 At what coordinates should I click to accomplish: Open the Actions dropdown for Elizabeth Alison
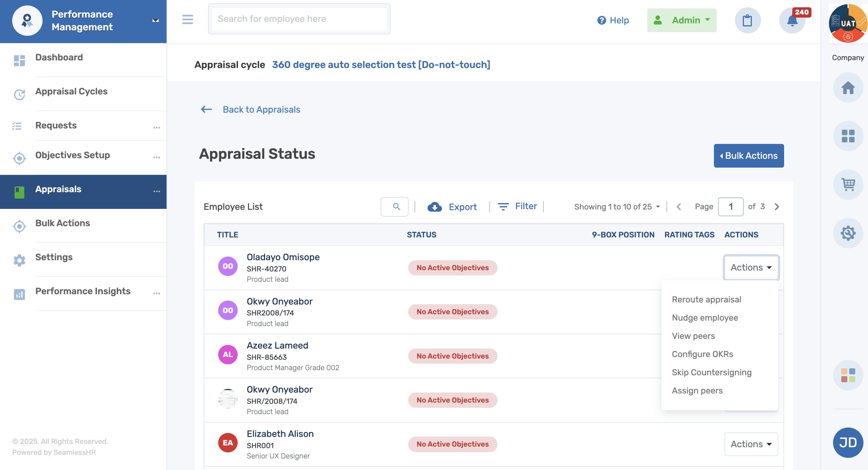[x=751, y=444]
